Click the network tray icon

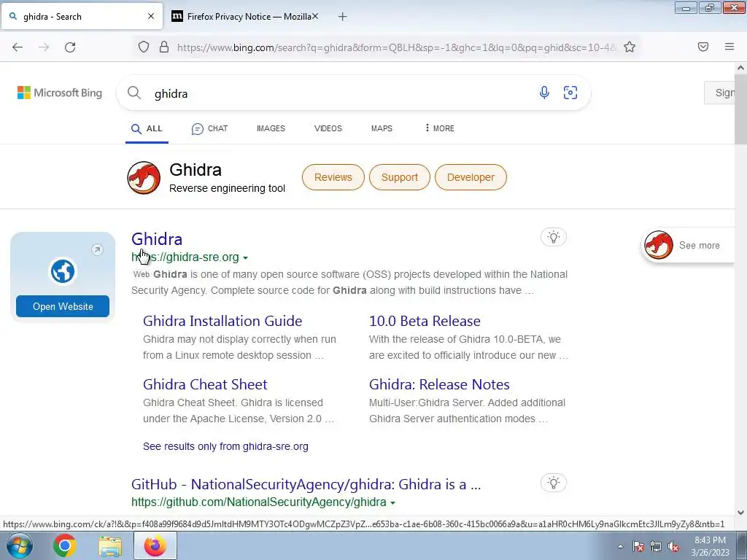click(x=656, y=547)
